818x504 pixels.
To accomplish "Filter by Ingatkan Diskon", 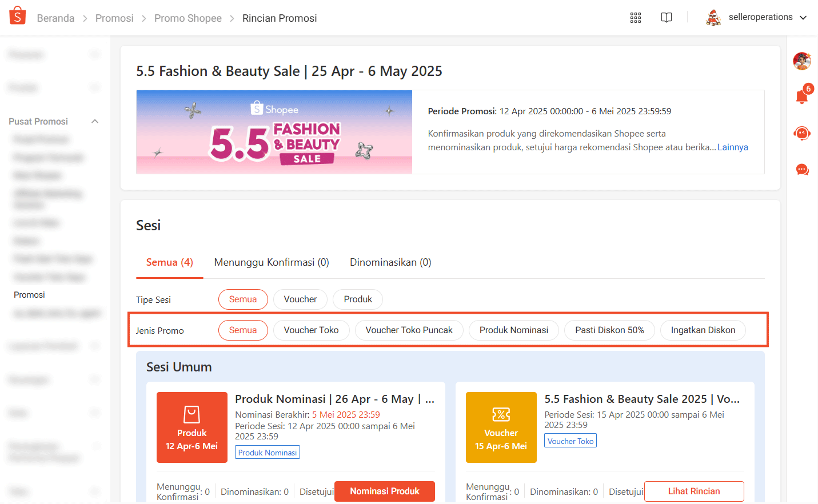I will pos(703,330).
